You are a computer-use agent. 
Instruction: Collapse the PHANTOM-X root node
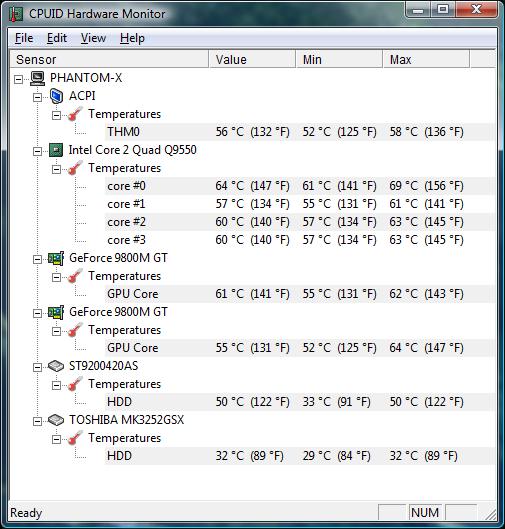point(19,80)
